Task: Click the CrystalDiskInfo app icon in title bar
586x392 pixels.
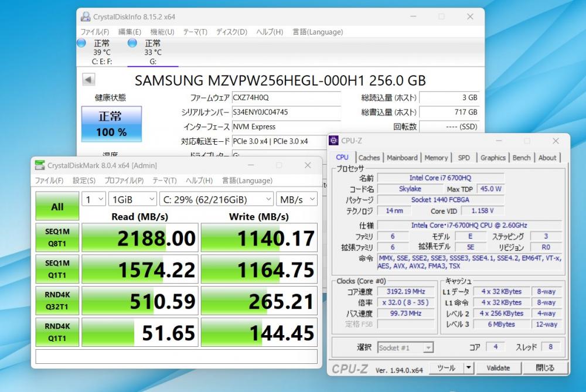Action: [86, 16]
